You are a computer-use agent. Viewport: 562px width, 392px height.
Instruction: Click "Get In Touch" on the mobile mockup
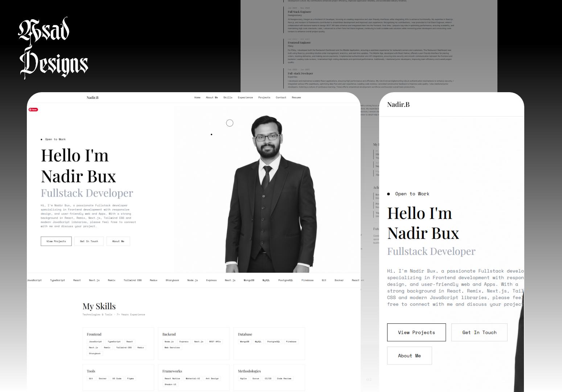tap(479, 332)
